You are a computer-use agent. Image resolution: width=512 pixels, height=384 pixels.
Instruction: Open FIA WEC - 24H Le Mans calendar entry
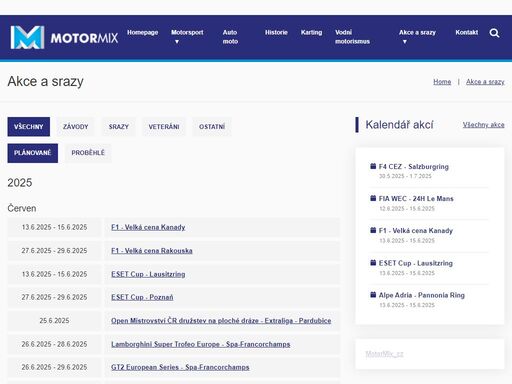tap(416, 198)
